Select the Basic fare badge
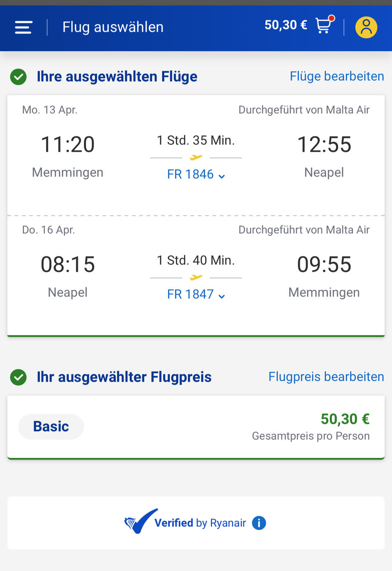The height and width of the screenshot is (571, 392). [x=51, y=427]
